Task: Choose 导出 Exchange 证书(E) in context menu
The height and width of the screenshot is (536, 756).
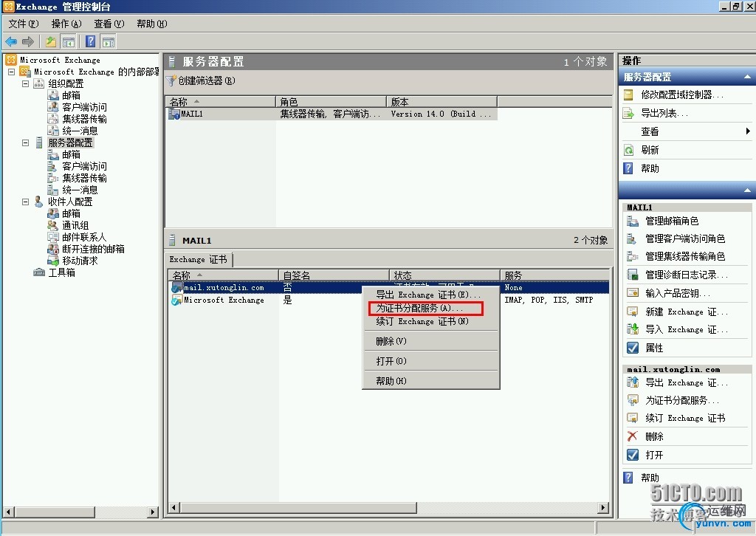Action: click(x=430, y=295)
